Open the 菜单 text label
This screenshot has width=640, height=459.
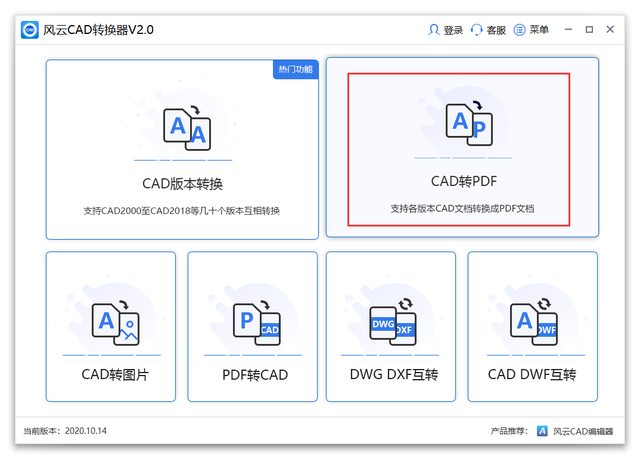pyautogui.click(x=539, y=30)
